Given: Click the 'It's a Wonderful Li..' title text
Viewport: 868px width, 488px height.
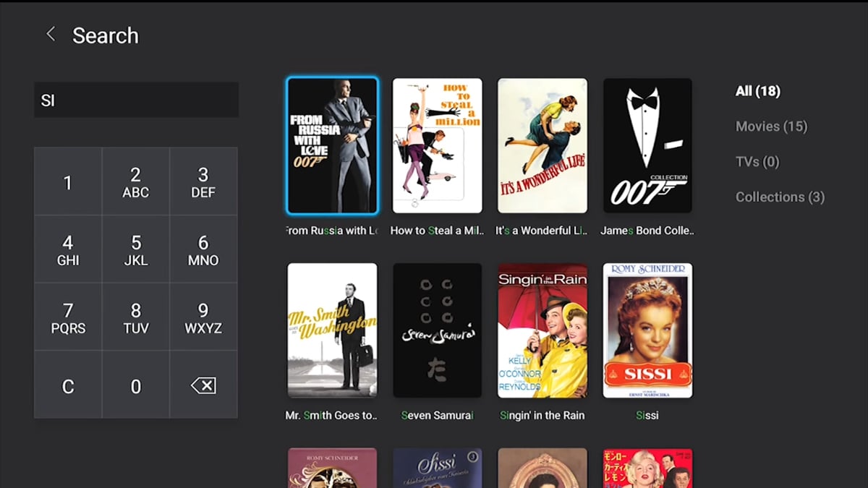Looking at the screenshot, I should pos(542,231).
